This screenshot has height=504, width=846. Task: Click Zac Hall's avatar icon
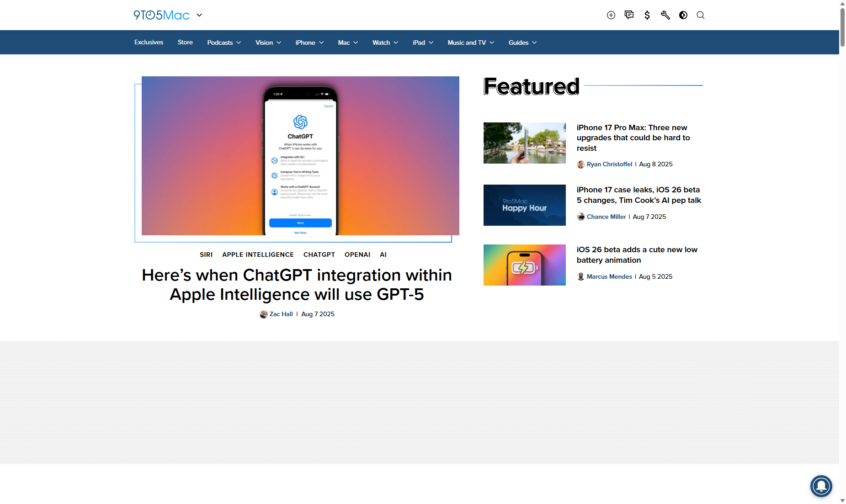click(264, 314)
